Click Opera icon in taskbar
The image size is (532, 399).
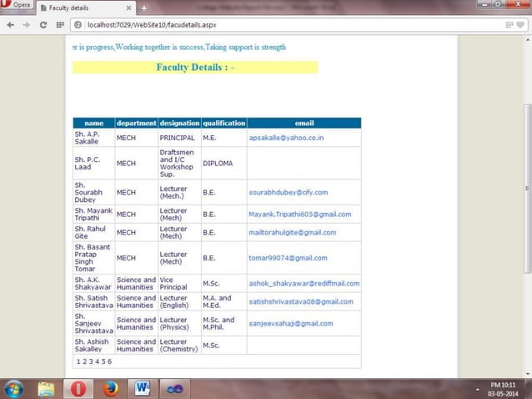(x=78, y=389)
